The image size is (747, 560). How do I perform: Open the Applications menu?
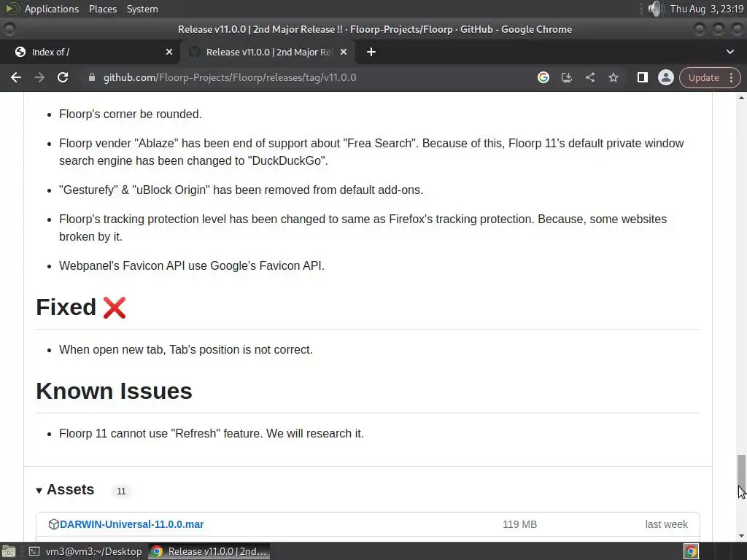(52, 9)
